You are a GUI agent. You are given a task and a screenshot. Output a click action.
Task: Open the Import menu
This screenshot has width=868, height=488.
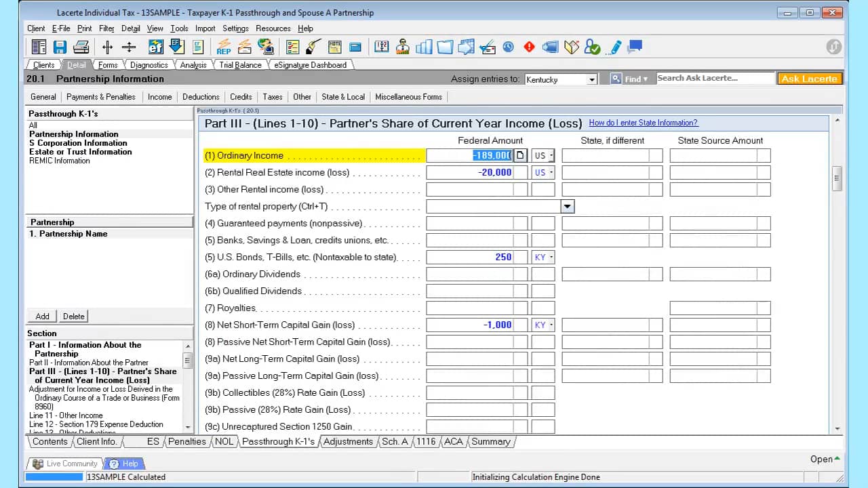coord(205,28)
